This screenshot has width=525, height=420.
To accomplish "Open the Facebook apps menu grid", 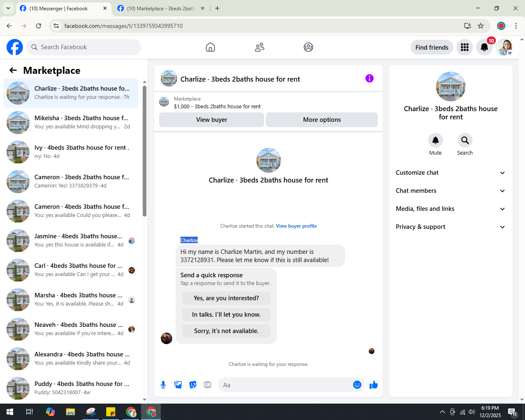I will click(465, 47).
